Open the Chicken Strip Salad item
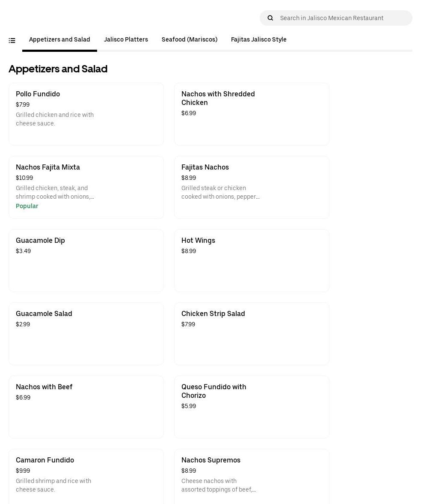 (x=252, y=334)
